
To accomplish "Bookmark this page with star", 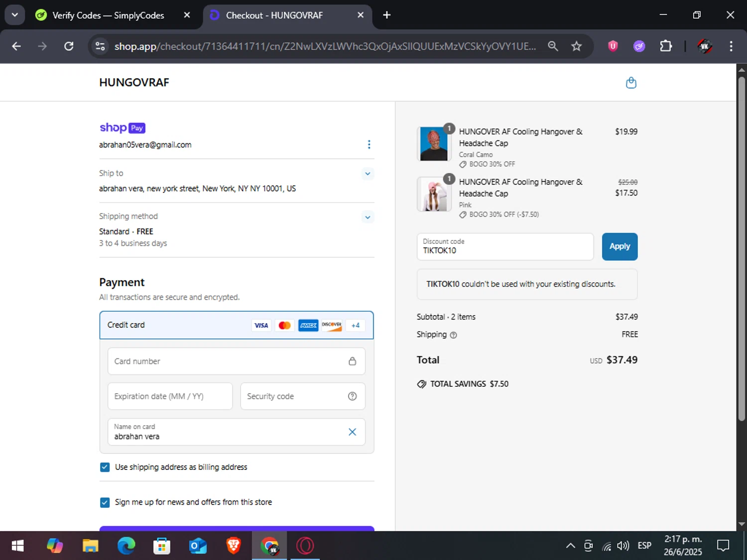I will [x=576, y=46].
